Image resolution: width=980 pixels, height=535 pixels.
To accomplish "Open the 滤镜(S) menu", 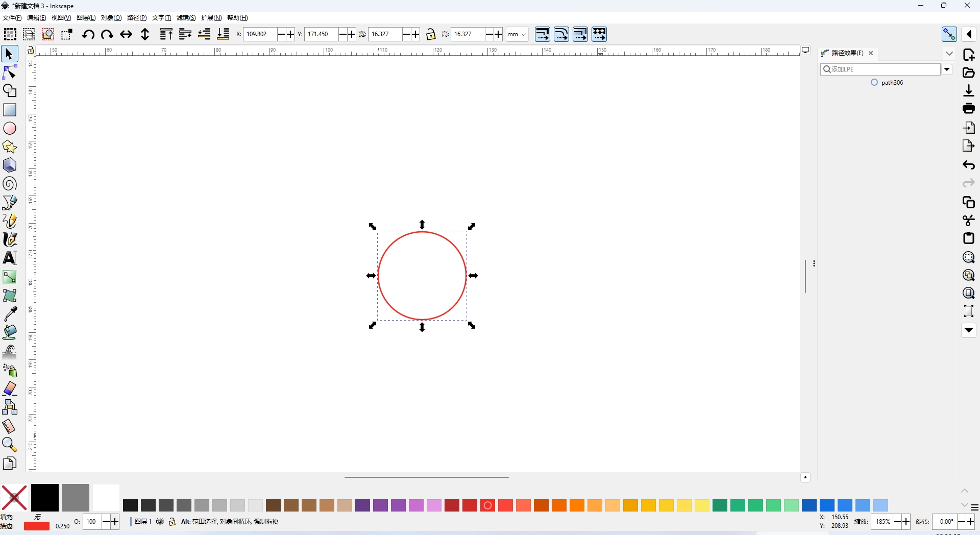I will click(186, 18).
